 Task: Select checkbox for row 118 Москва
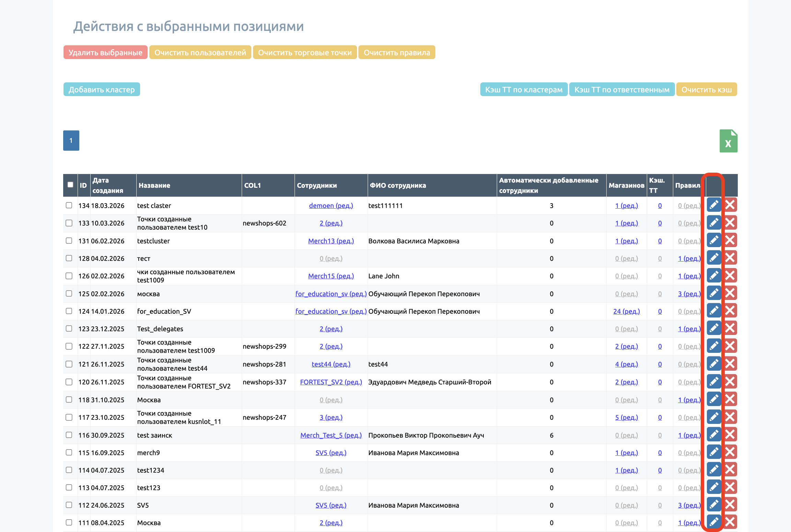(69, 400)
